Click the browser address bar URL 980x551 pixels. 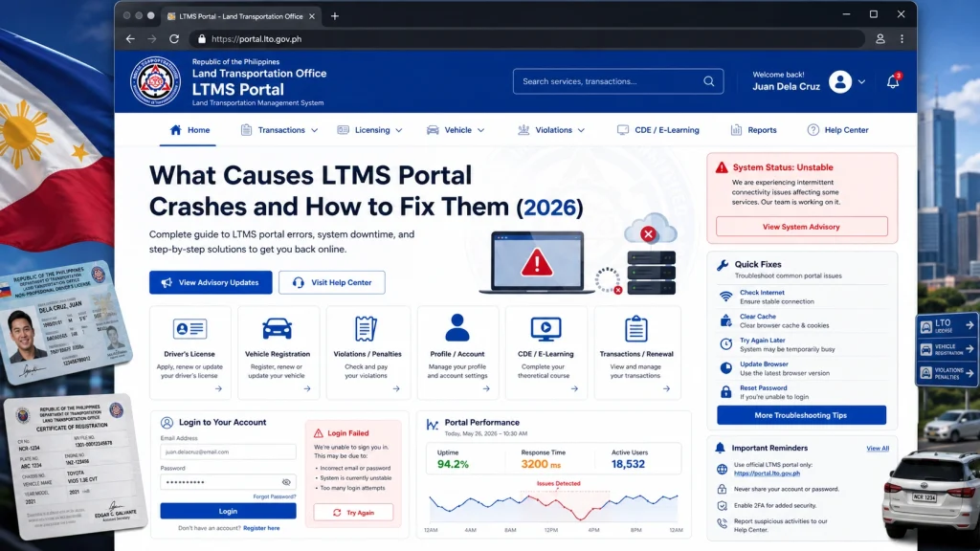[256, 38]
